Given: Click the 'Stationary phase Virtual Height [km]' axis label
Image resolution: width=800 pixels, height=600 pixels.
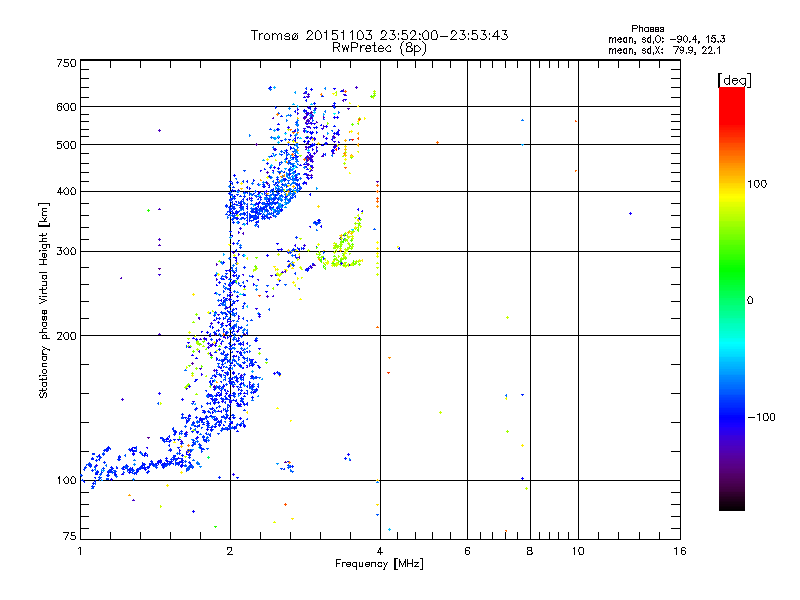Looking at the screenshot, I should pos(44,300).
